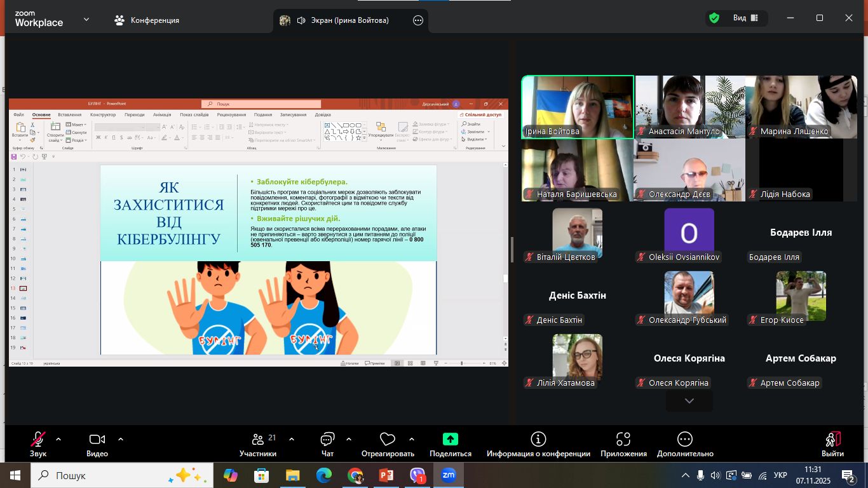Open the View layout menu
Viewport: 868px width, 488px height.
(745, 18)
